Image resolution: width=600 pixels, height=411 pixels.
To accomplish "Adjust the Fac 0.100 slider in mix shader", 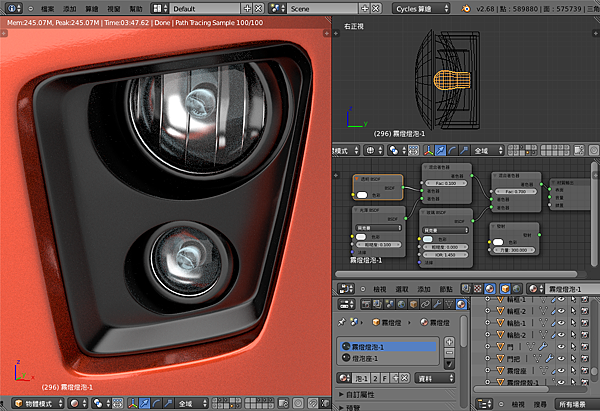I will [446, 183].
